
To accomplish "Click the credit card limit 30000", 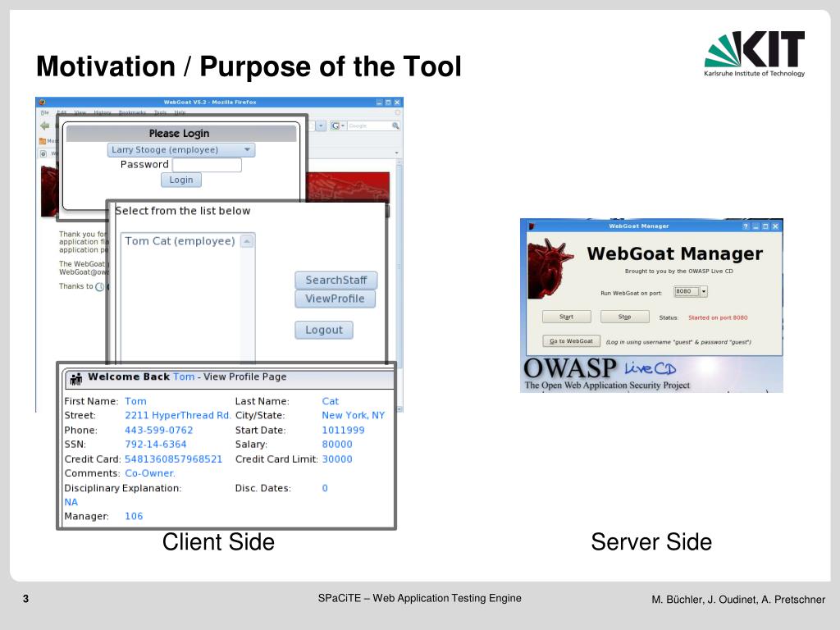I will click(337, 459).
